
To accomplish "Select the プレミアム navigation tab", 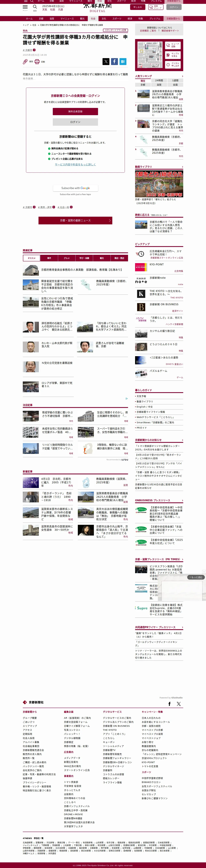I will click(x=155, y=19).
